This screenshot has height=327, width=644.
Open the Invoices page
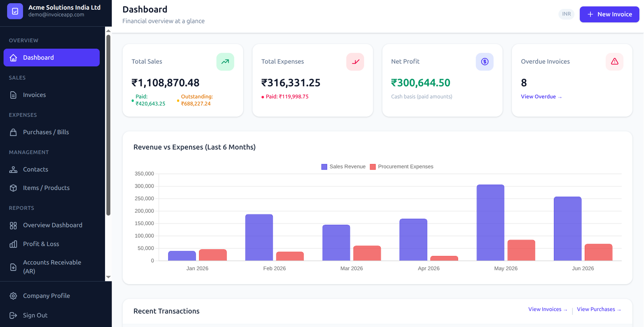tap(52, 95)
